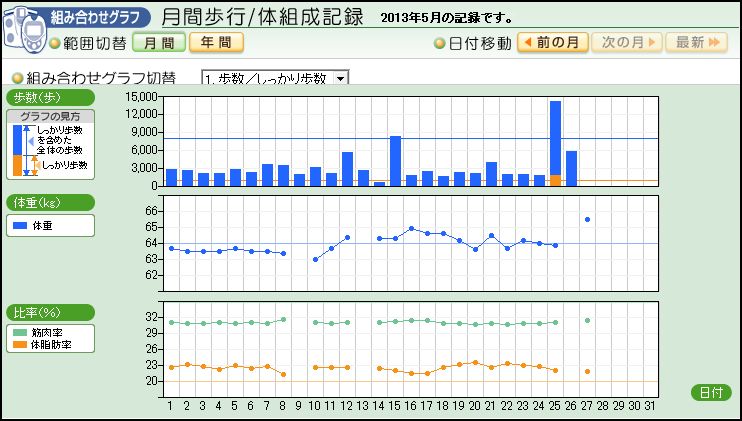This screenshot has height=421, width=742.
Task: Click the body fat point for day 27
Action: tap(587, 371)
